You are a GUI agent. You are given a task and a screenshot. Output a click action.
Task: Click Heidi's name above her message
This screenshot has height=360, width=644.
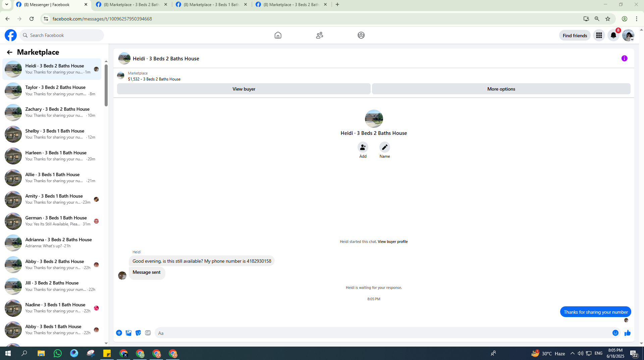137,252
